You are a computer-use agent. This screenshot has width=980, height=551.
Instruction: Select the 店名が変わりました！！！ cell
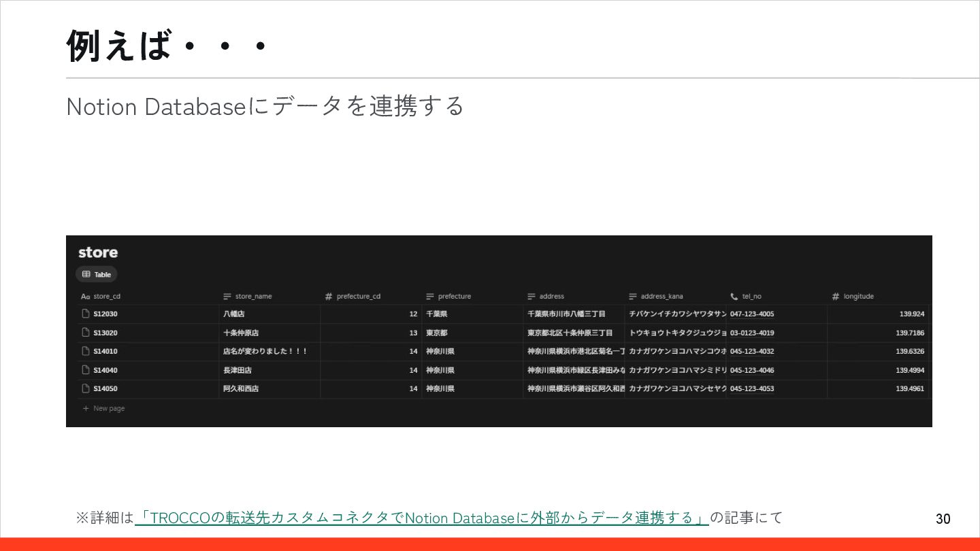coord(269,351)
